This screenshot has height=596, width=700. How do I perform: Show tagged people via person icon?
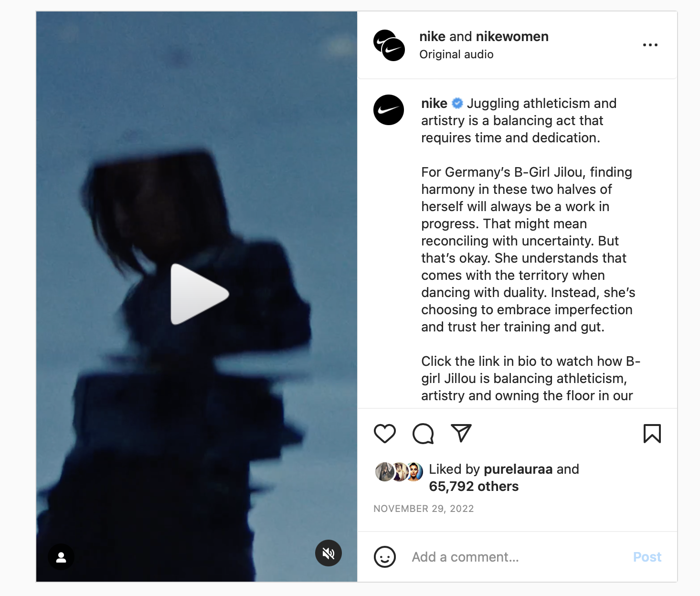point(61,557)
